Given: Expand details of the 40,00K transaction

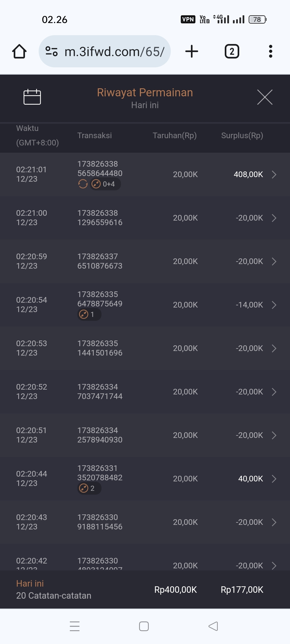Looking at the screenshot, I should [x=274, y=479].
